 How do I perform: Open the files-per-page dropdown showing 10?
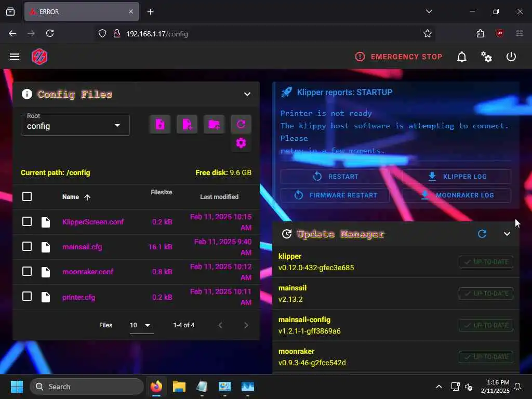pyautogui.click(x=141, y=325)
